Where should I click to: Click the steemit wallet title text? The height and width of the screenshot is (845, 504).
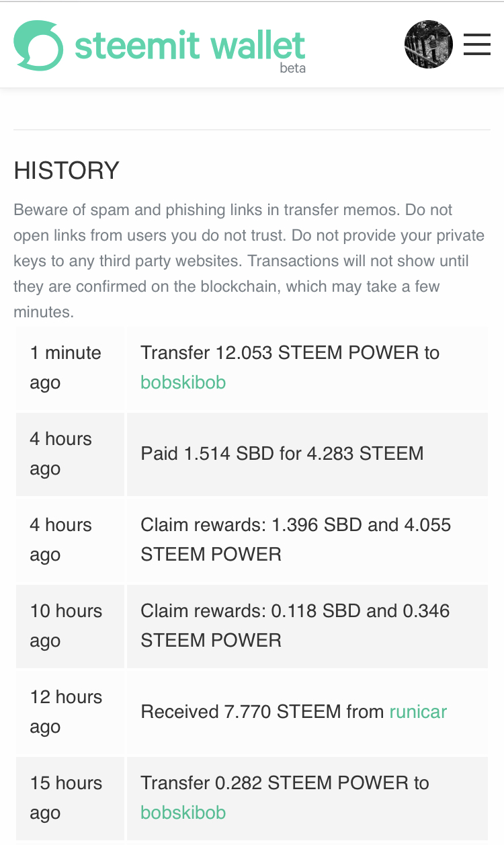point(190,45)
